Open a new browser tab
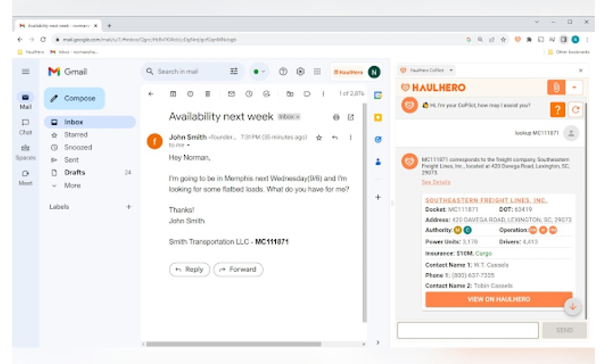 coord(109,26)
